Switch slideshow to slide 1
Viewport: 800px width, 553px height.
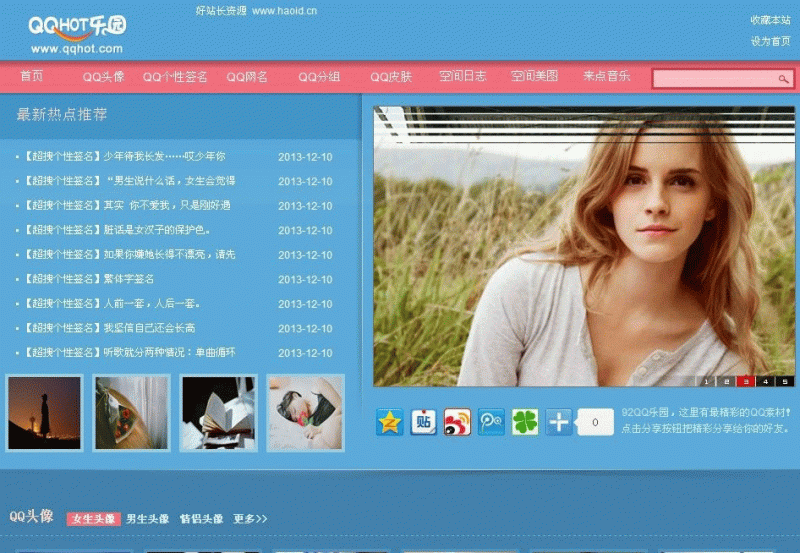tap(707, 382)
